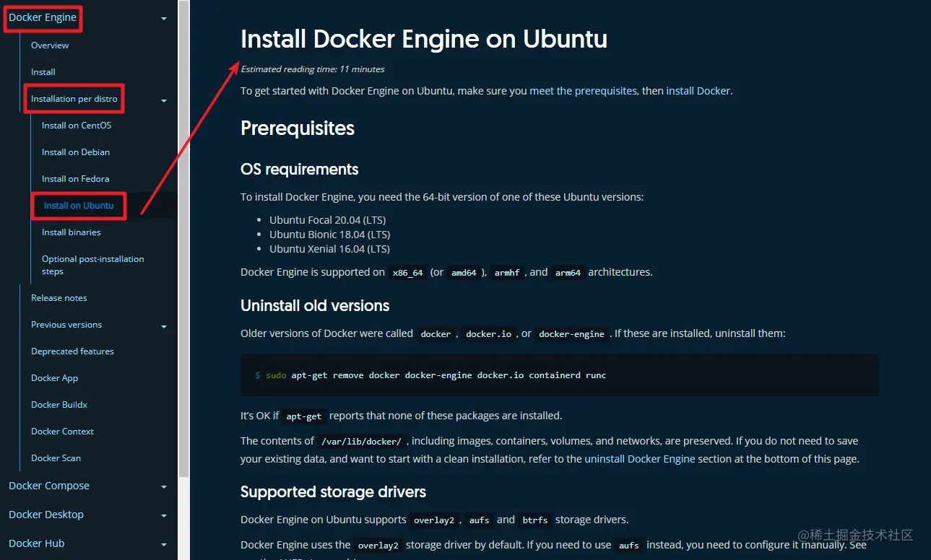
Task: Open Install on Fedora page
Action: tap(76, 179)
